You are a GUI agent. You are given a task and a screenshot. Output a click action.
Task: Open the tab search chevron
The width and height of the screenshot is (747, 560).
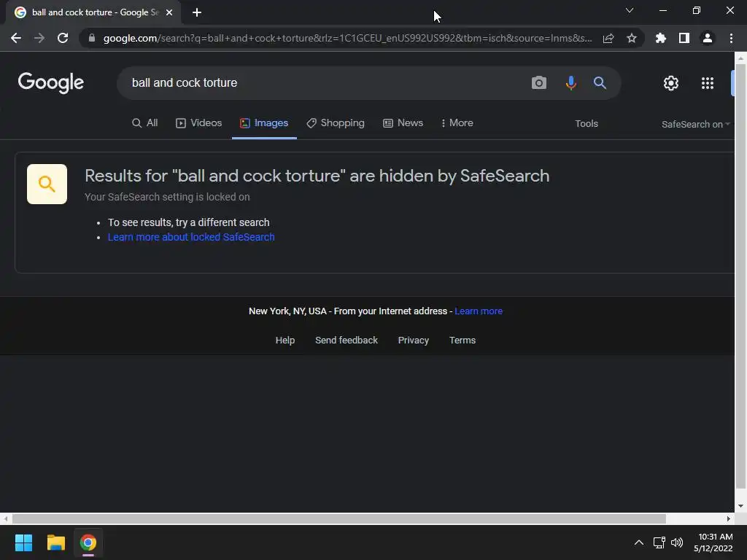(x=630, y=10)
